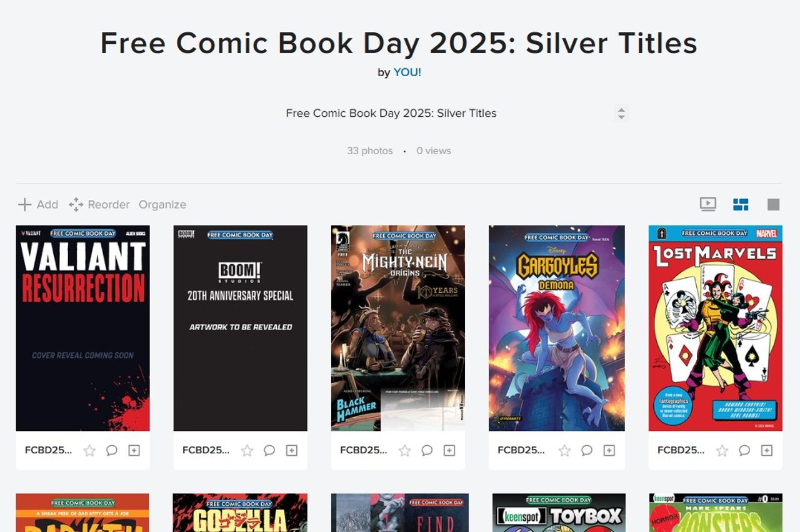800x532 pixels.
Task: Click the Godzilla comic cover thumbnail
Action: [240, 513]
